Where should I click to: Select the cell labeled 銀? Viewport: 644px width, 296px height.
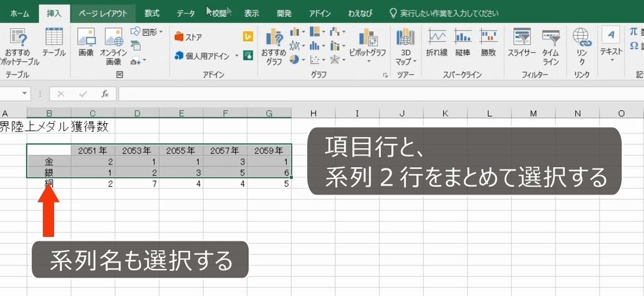pyautogui.click(x=49, y=172)
